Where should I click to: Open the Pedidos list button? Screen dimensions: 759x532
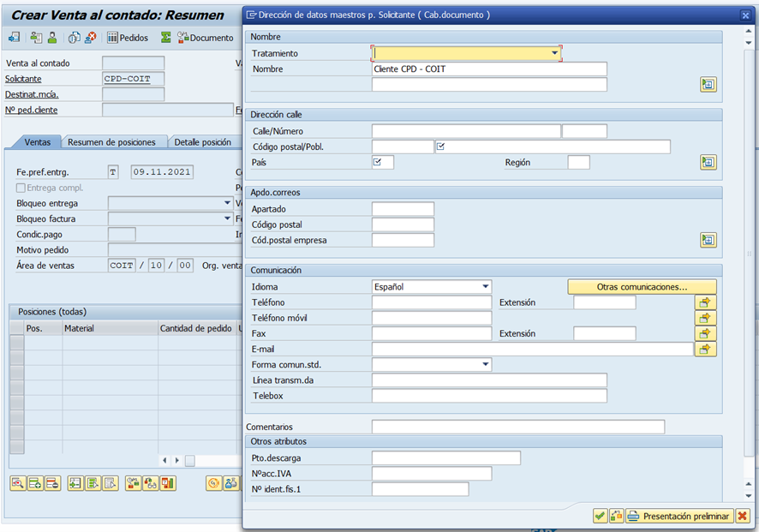pyautogui.click(x=128, y=38)
